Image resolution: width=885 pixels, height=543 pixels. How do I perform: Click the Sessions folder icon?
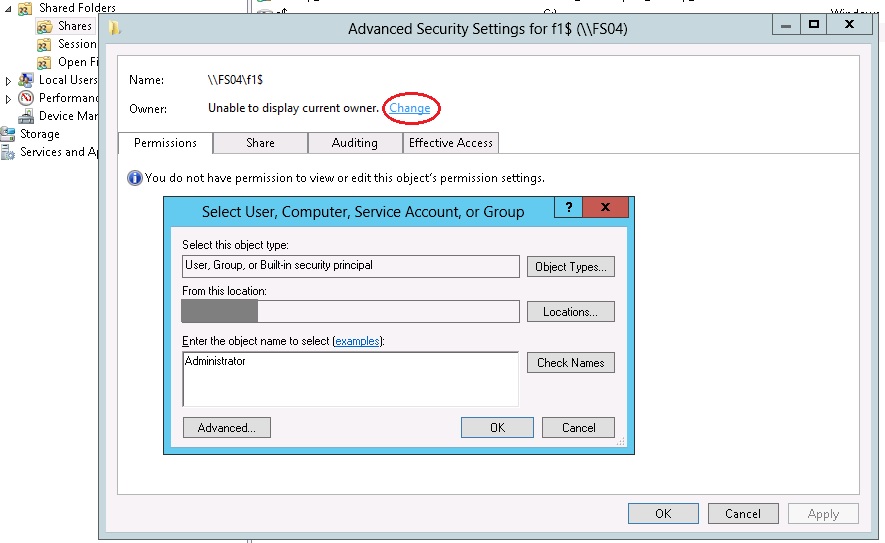point(45,45)
